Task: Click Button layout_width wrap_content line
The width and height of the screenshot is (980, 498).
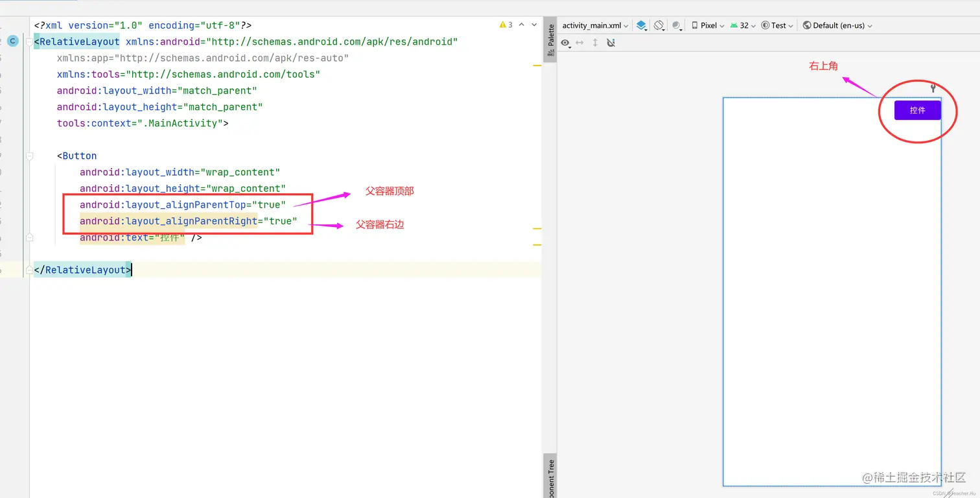Action: tap(180, 172)
